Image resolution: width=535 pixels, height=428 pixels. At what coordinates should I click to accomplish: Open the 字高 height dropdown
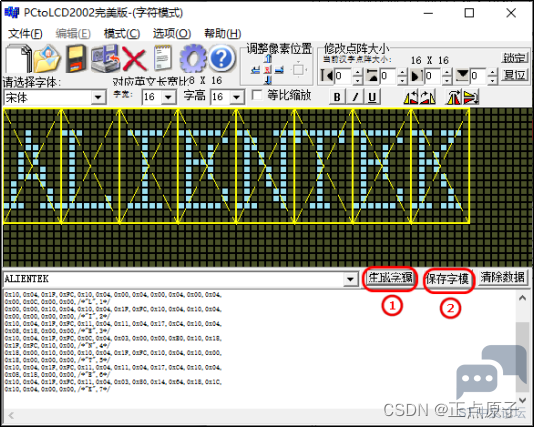237,97
